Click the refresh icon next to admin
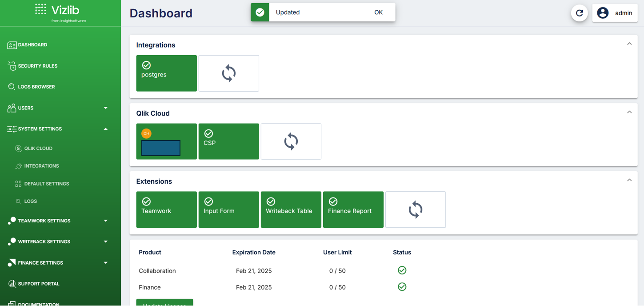The height and width of the screenshot is (306, 644). coord(580,13)
